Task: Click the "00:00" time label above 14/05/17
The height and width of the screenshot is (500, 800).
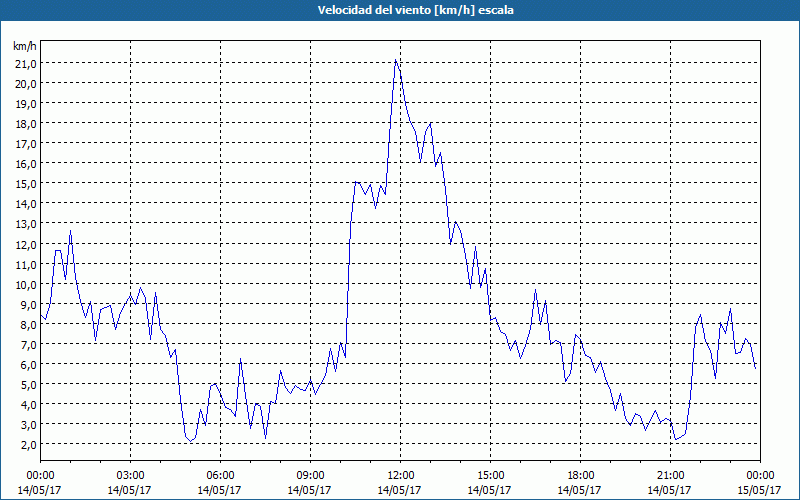Action: click(x=40, y=476)
